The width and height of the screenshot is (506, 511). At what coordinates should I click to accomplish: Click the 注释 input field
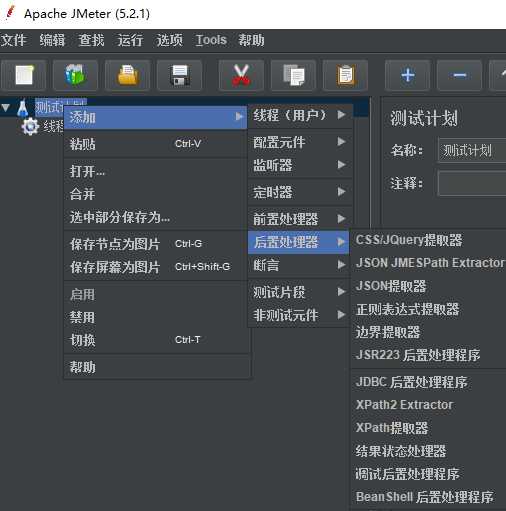pos(472,183)
